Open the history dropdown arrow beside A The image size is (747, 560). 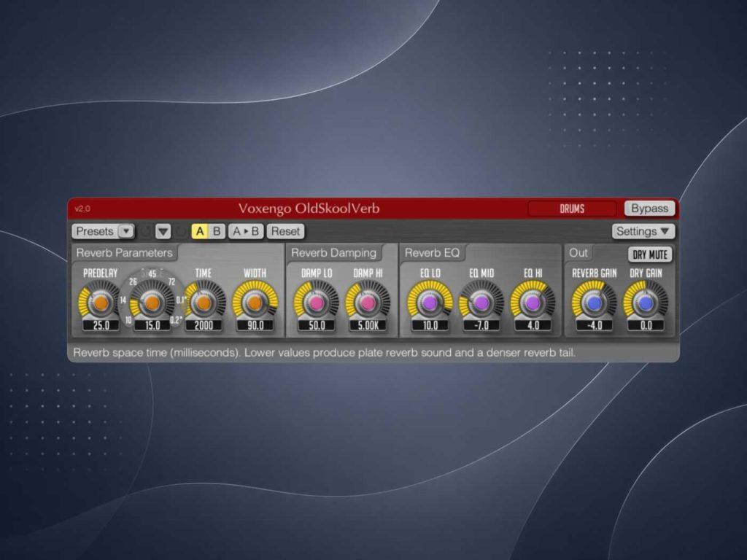[x=163, y=231]
